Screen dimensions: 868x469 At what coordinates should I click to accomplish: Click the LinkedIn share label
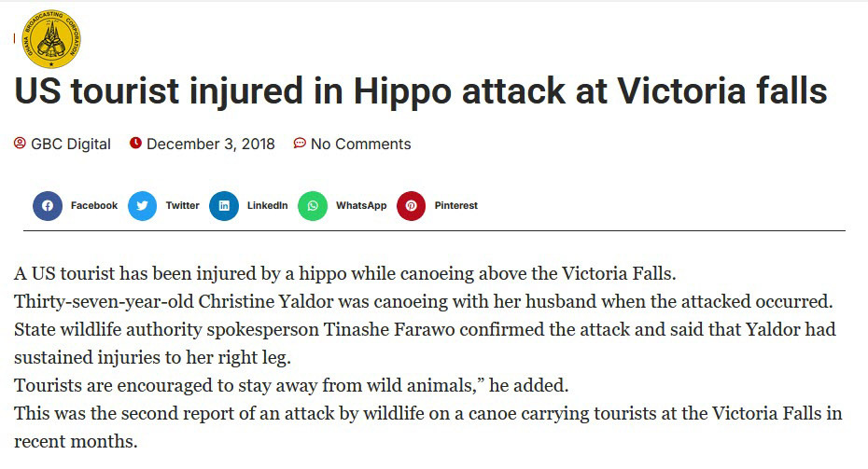tap(267, 206)
